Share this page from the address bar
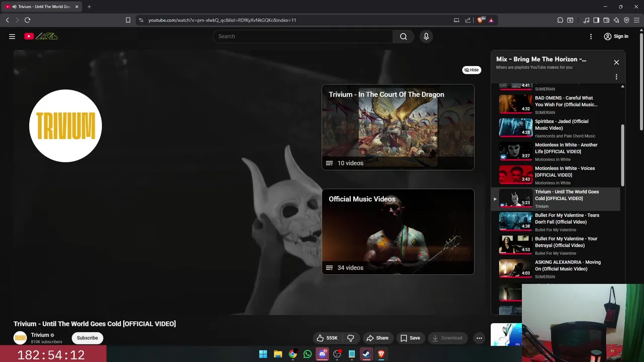Screen dimensions: 644x362 (x=468, y=20)
